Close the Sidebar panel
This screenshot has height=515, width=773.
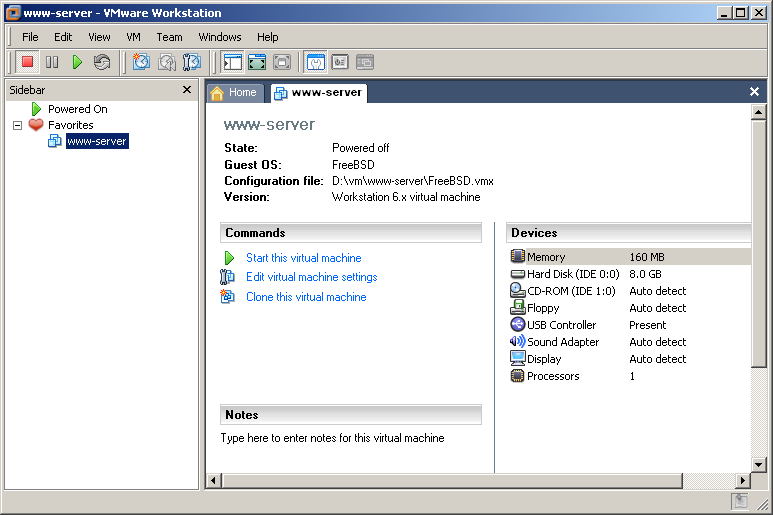(x=187, y=90)
